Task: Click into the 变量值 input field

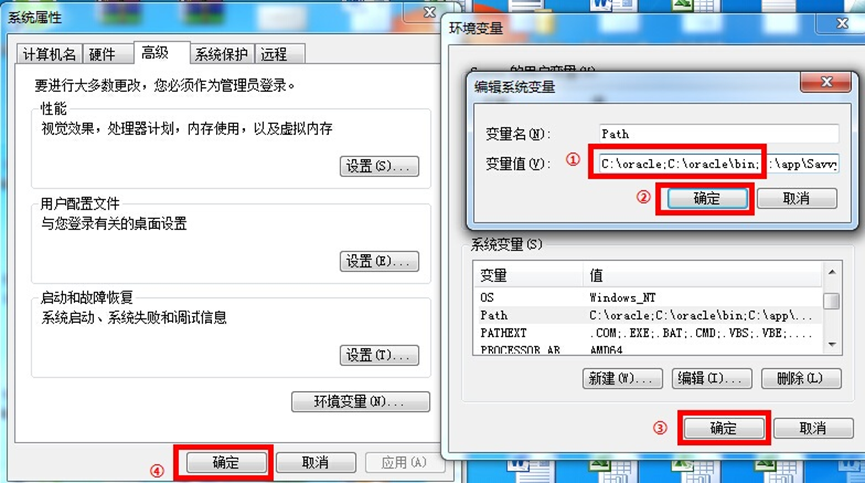Action: click(719, 164)
